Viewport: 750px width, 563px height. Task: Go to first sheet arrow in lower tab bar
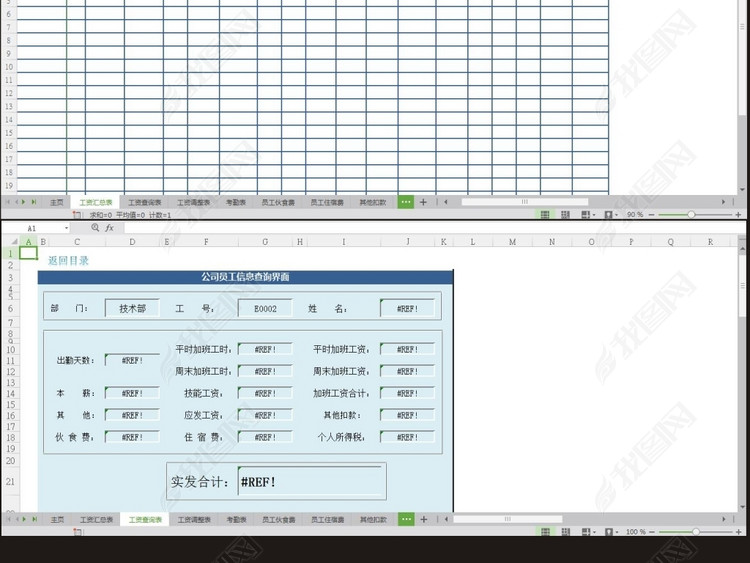click(x=9, y=520)
